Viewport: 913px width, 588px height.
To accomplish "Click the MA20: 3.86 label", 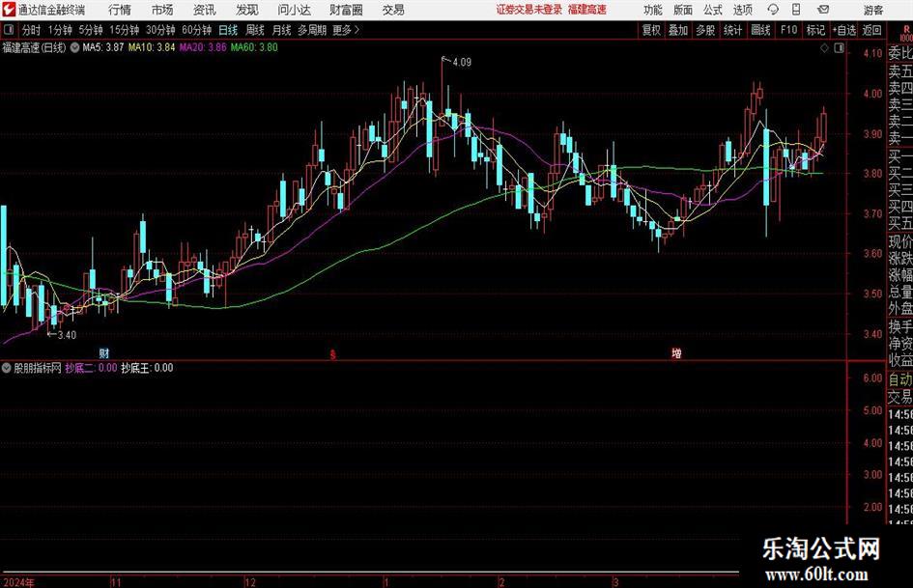I will (x=203, y=47).
